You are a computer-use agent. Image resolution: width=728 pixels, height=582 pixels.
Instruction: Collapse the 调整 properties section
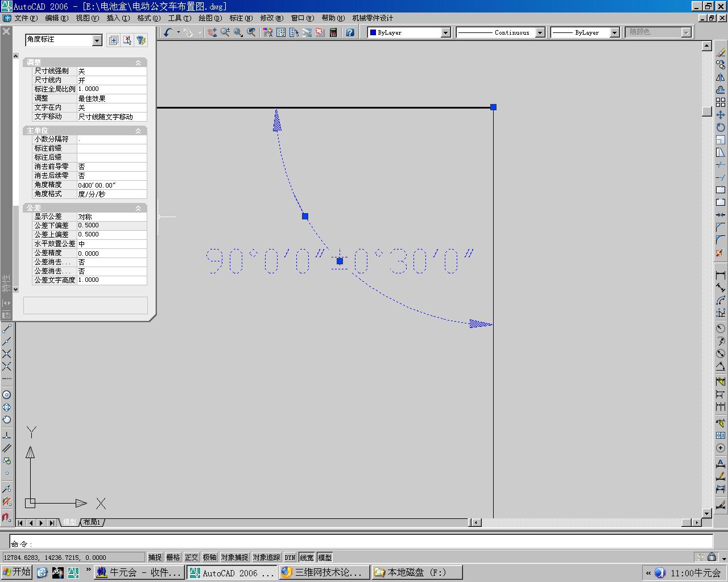tap(138, 63)
